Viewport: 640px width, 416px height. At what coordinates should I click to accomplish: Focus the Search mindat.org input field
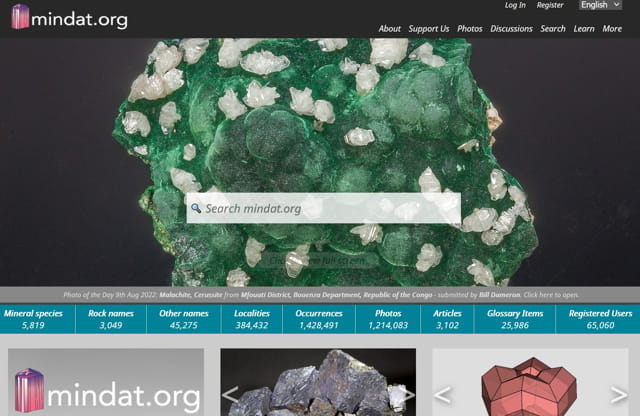coord(330,209)
